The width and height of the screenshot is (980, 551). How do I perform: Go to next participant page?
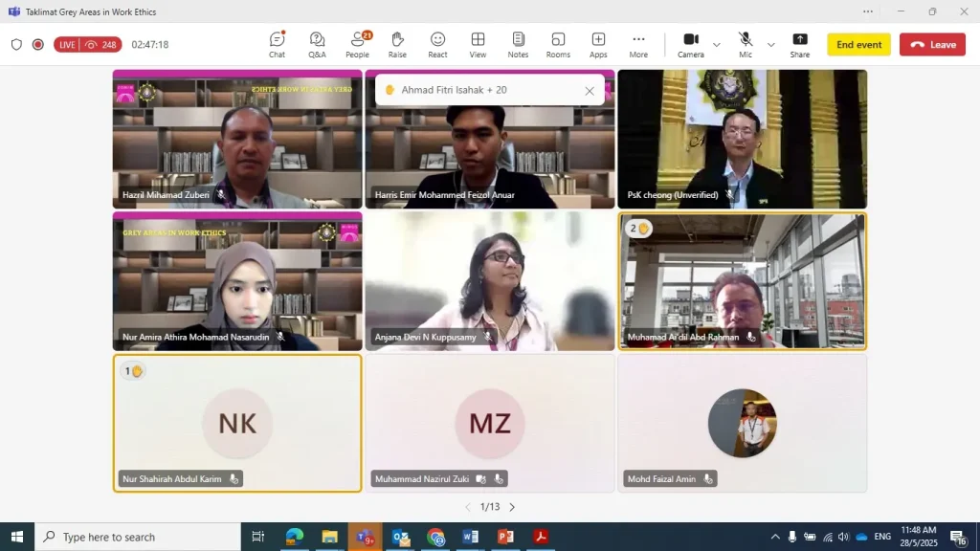coord(512,507)
